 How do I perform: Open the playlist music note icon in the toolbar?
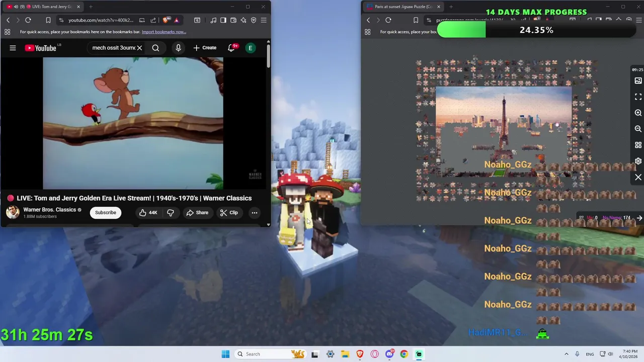214,20
